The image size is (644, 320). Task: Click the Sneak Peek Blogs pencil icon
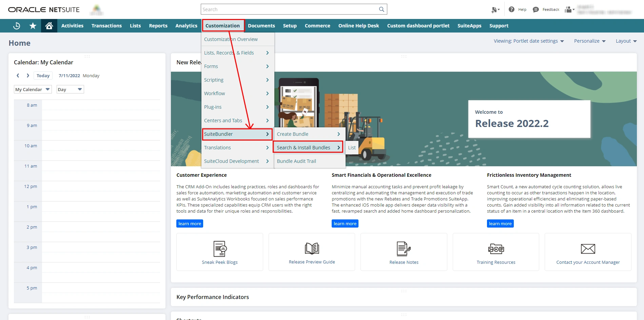pos(219,249)
